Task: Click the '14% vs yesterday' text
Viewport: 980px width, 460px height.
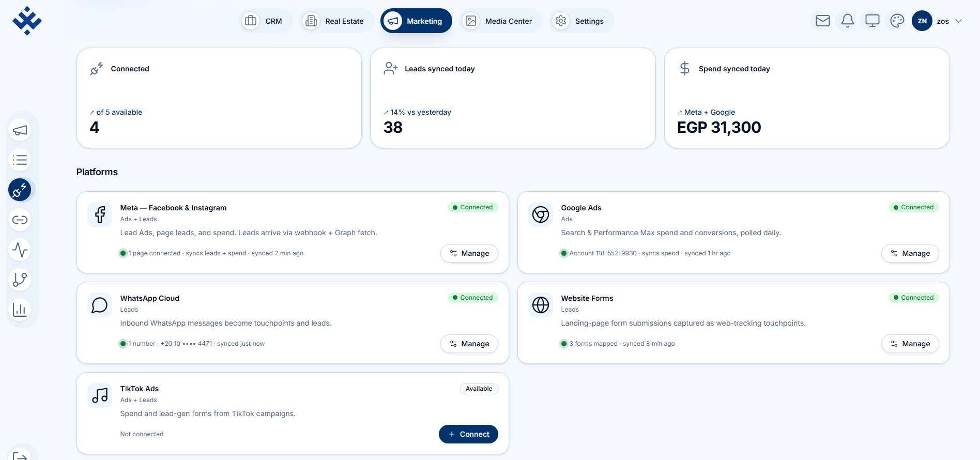Action: coord(420,112)
